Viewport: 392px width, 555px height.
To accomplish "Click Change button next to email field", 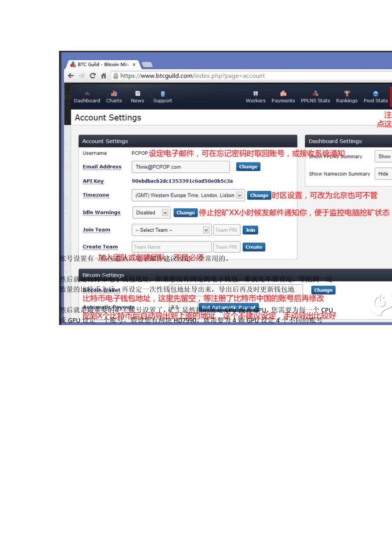I will point(248,167).
